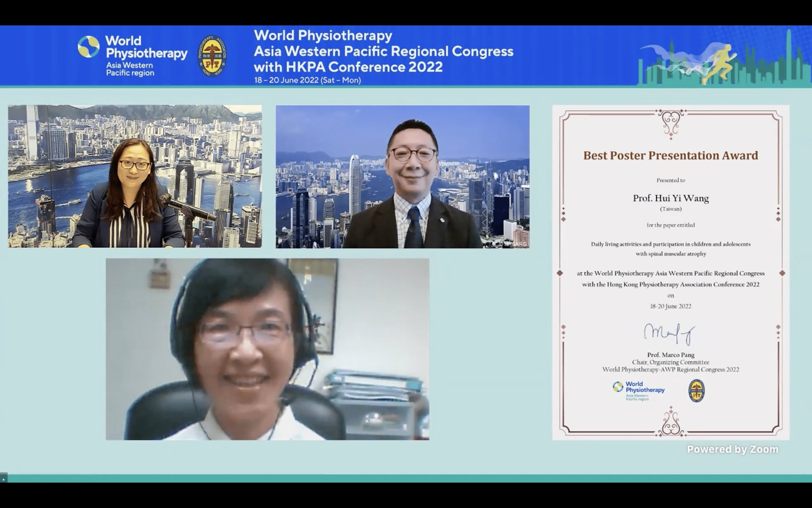Click the paper title line "Daily living activities and participation"

tap(671, 244)
